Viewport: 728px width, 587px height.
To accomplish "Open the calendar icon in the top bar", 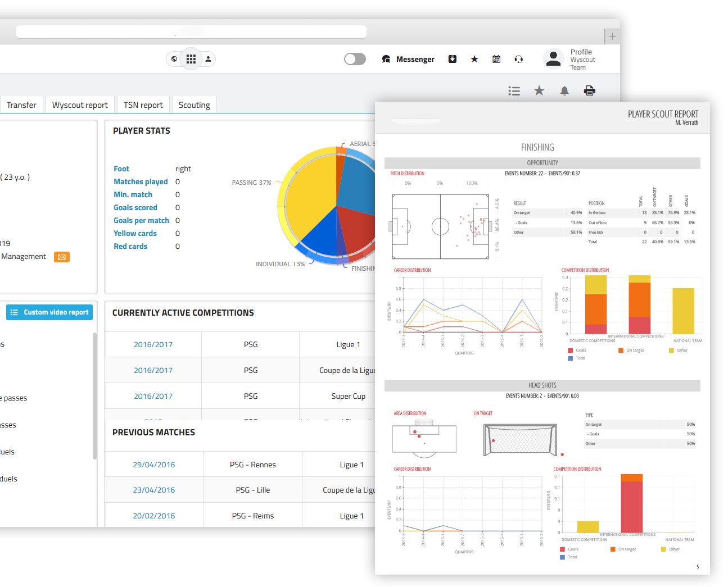I will [496, 59].
